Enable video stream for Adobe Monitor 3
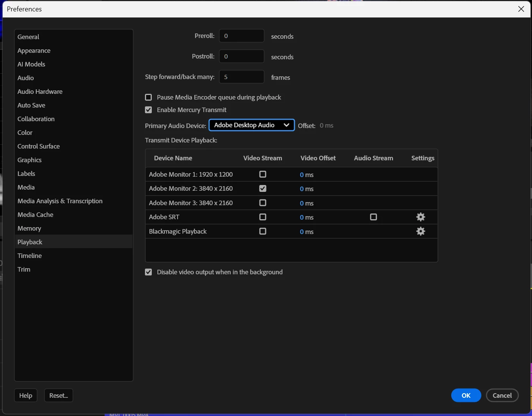The image size is (532, 416). tap(263, 203)
